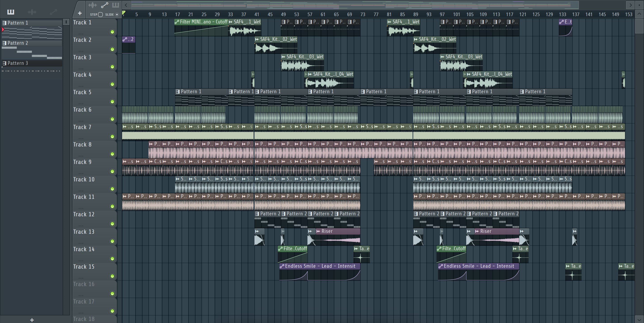Select the second SAF4_..1_Wet clip on Track 1
This screenshot has width=644, height=323.
[403, 28]
